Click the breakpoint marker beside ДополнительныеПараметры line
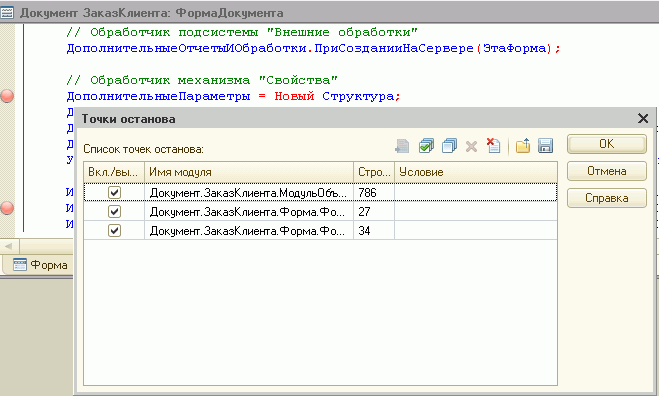The width and height of the screenshot is (659, 396). pos(7,96)
